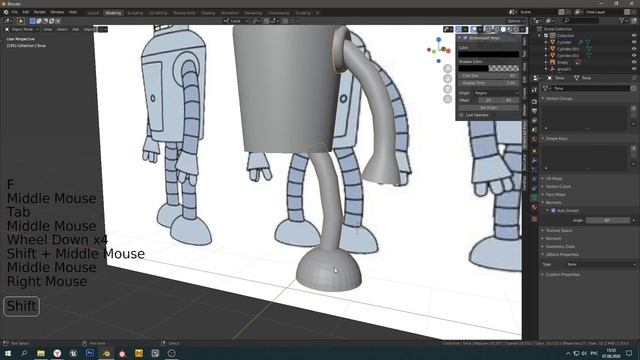Switch to solid viewport shading

(503, 29)
